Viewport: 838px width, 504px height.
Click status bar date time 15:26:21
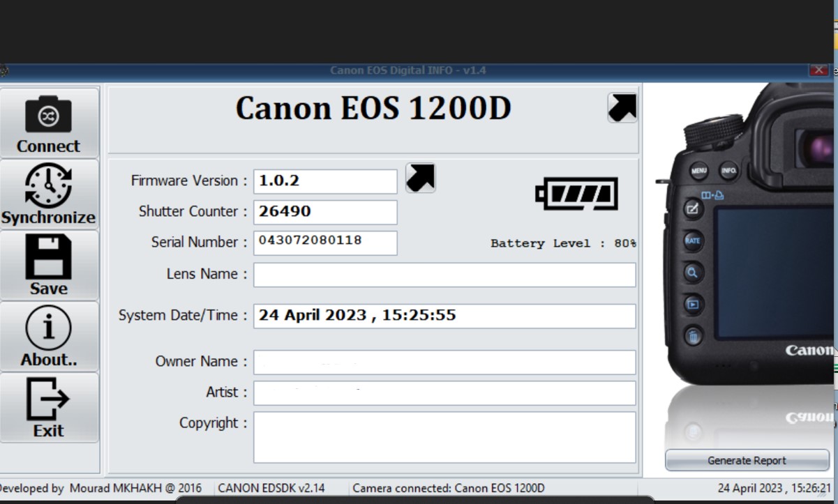[x=775, y=488]
